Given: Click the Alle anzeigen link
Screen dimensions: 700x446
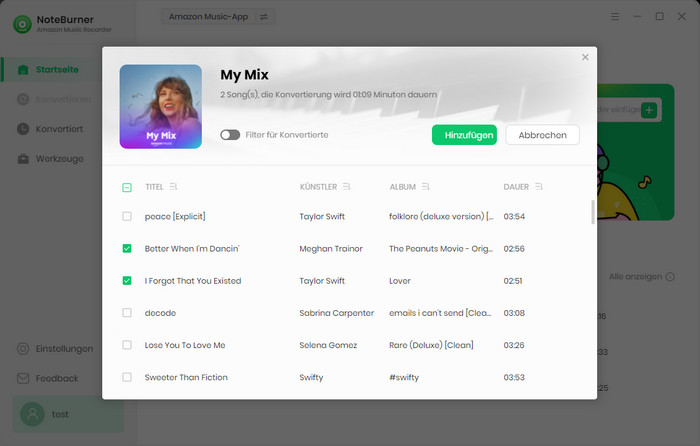Looking at the screenshot, I should (x=635, y=277).
